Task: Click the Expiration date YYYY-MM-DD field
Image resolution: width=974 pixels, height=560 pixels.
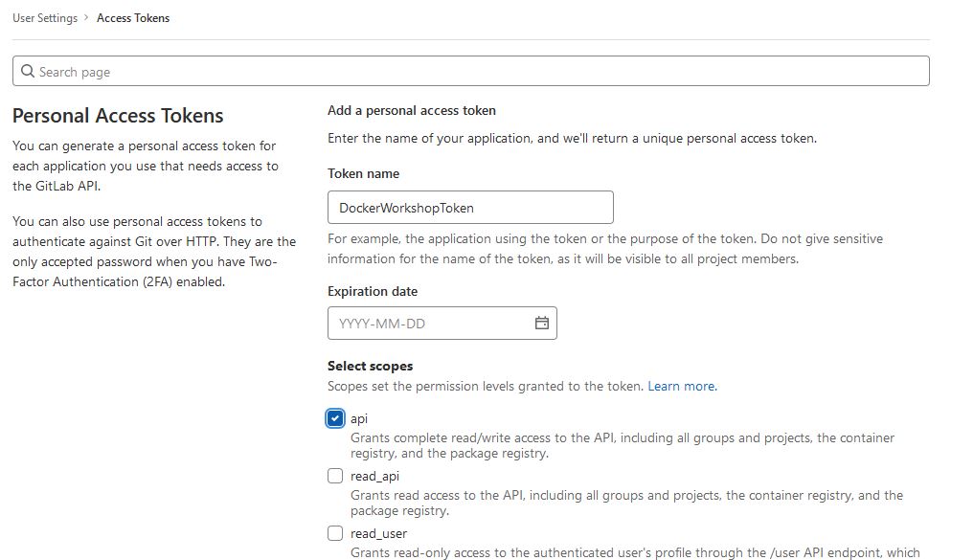Action: (x=429, y=324)
